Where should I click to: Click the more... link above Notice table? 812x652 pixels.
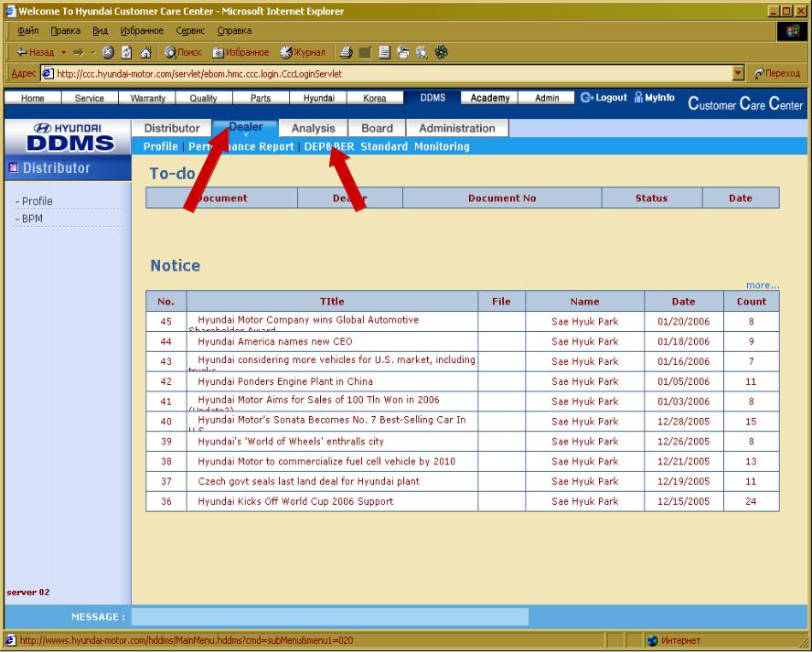pyautogui.click(x=763, y=285)
